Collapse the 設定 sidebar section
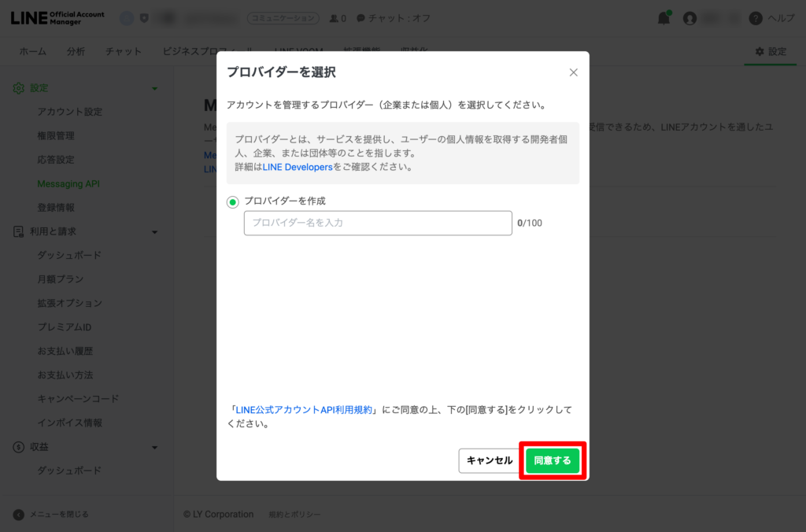 [154, 88]
